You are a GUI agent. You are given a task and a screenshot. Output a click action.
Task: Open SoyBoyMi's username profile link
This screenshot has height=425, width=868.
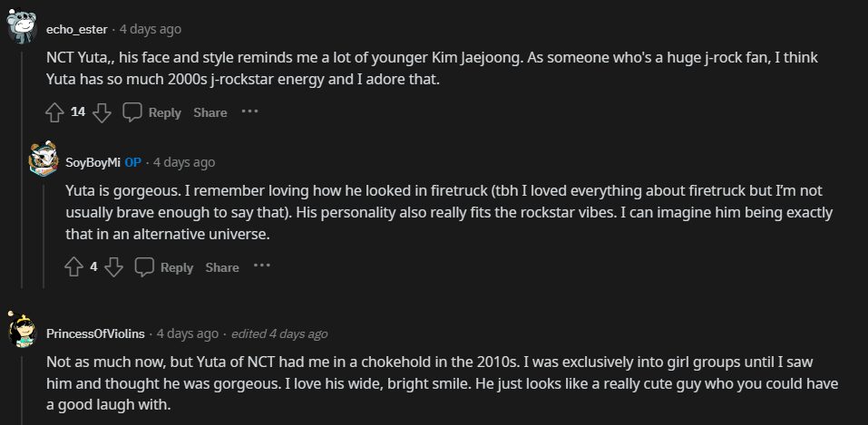click(x=93, y=162)
